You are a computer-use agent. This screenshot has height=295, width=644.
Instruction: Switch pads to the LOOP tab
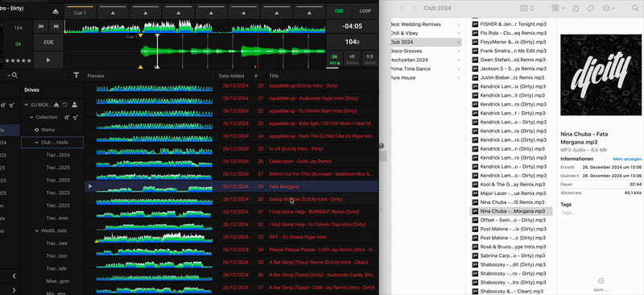[x=365, y=11]
